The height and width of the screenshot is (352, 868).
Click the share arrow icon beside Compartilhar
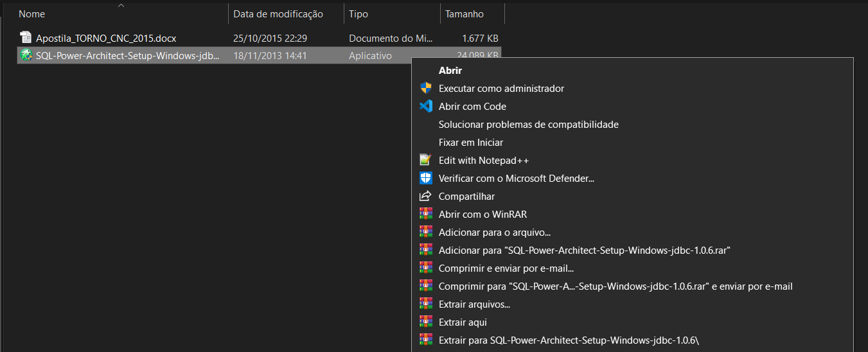425,196
